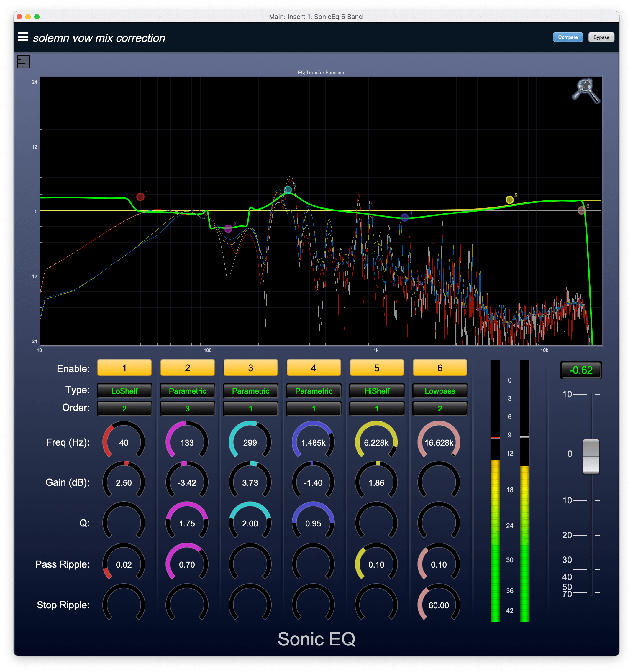Toggle Enable for band 2

tap(187, 368)
